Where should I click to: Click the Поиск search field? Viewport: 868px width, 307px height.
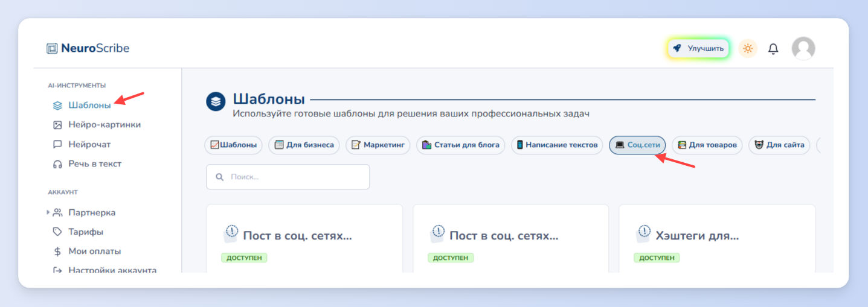click(288, 177)
